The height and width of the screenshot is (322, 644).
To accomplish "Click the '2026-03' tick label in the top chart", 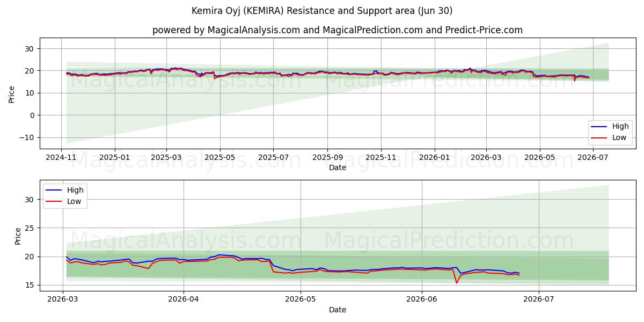I will (x=486, y=157).
